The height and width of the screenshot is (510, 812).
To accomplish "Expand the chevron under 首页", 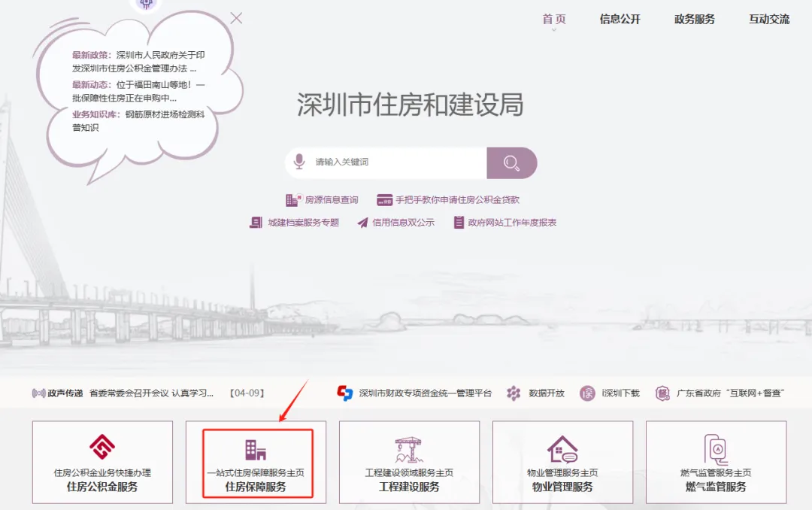I will tap(554, 29).
